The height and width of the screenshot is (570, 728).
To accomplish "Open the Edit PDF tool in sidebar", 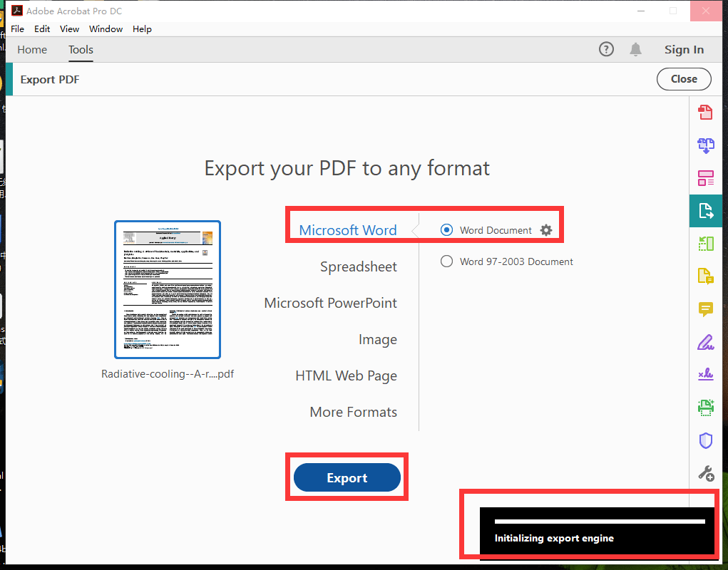I will 705,178.
